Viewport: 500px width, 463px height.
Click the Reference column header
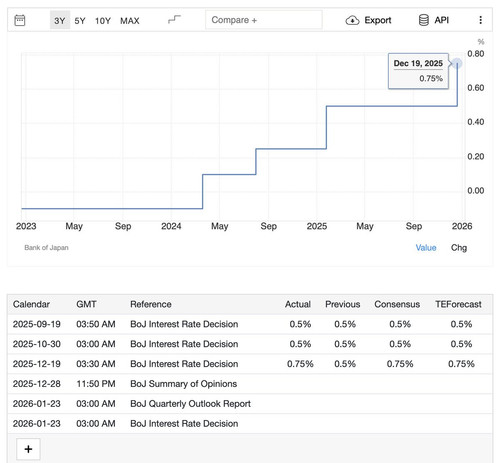[151, 304]
